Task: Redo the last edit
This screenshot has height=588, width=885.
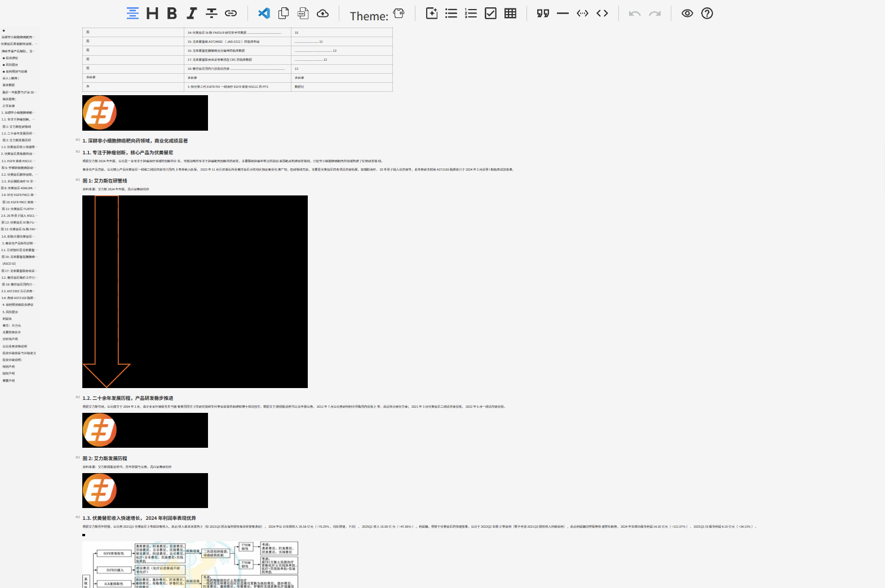Action: (x=654, y=14)
